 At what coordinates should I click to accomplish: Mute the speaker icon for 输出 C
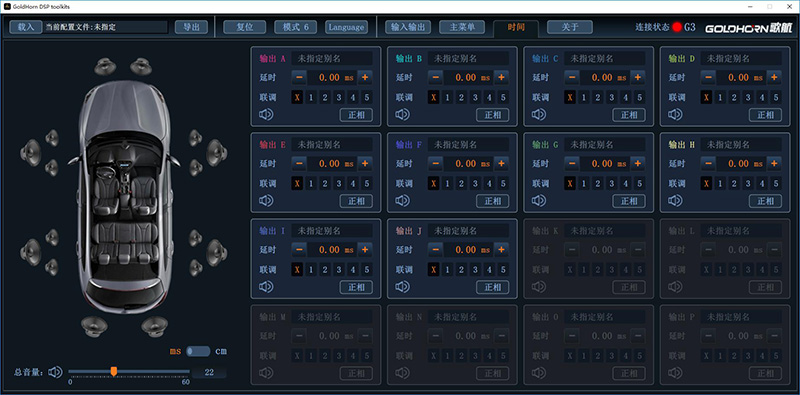[x=539, y=114]
